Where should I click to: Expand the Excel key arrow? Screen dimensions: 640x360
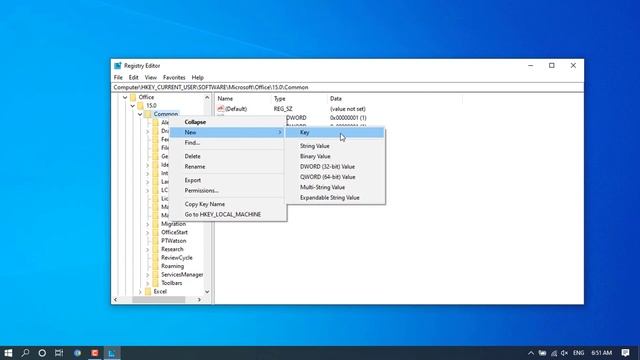(140, 291)
